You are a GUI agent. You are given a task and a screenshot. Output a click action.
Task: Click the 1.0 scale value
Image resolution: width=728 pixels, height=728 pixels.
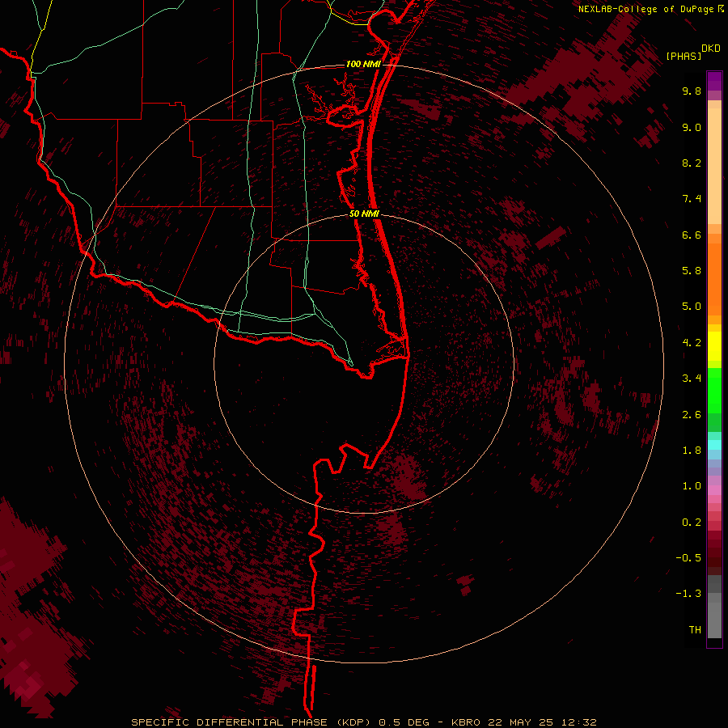692,486
